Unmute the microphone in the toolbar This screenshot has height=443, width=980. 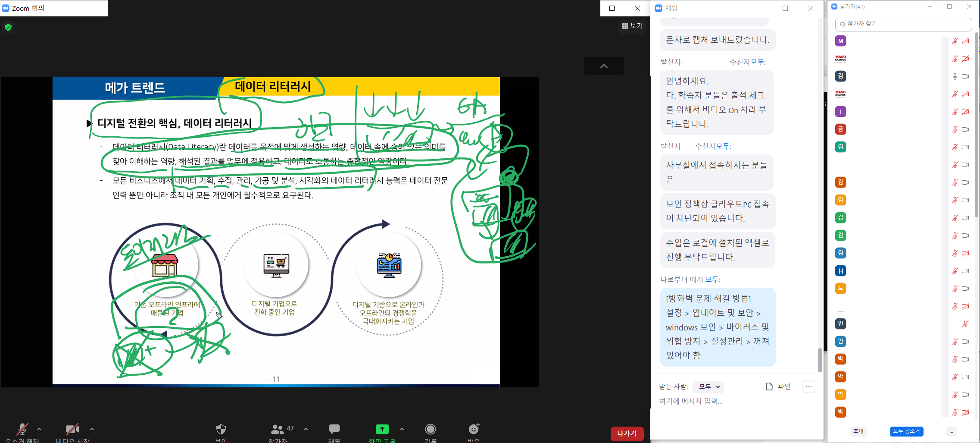tap(22, 429)
